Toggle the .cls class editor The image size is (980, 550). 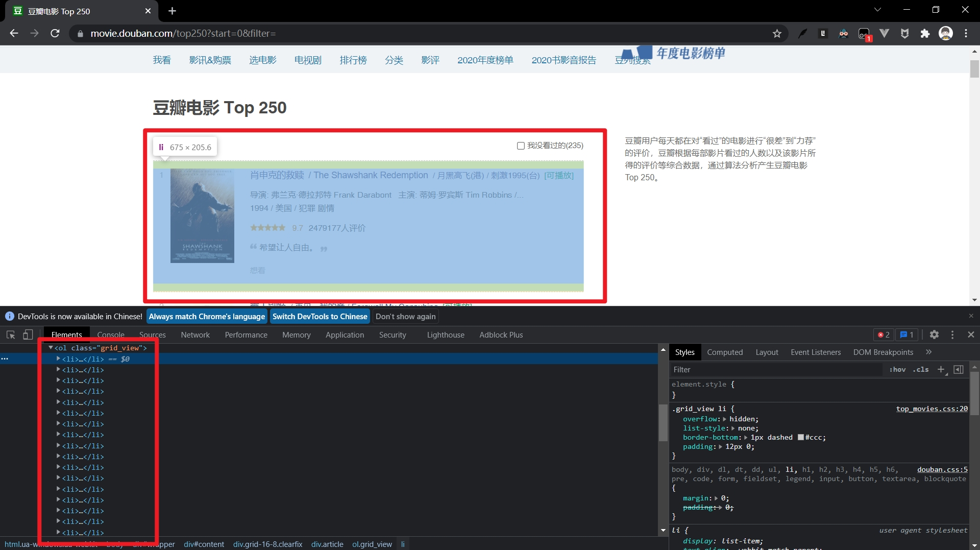pyautogui.click(x=921, y=369)
